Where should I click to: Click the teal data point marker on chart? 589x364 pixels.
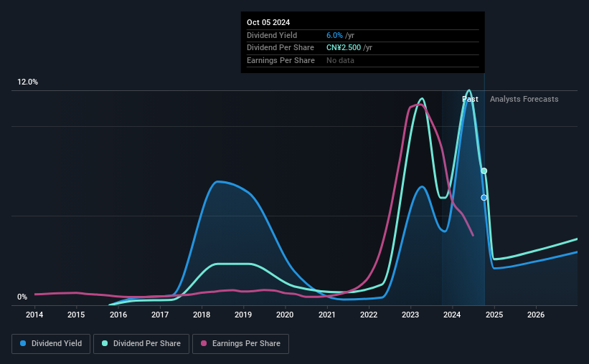pos(484,171)
